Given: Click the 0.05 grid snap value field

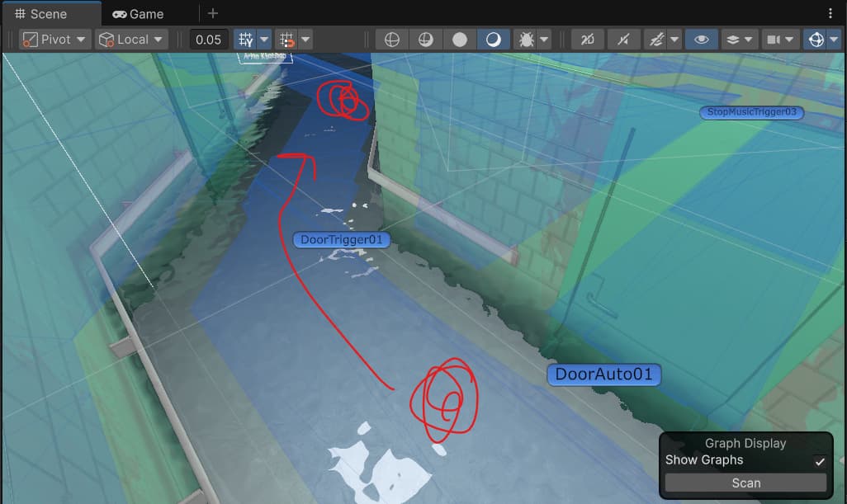Looking at the screenshot, I should coord(209,40).
